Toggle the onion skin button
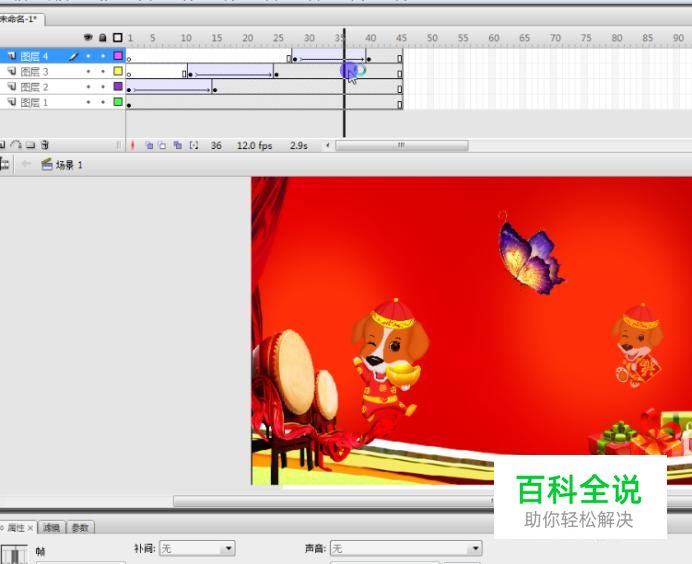Viewport: 692px width, 564px height. 149,145
